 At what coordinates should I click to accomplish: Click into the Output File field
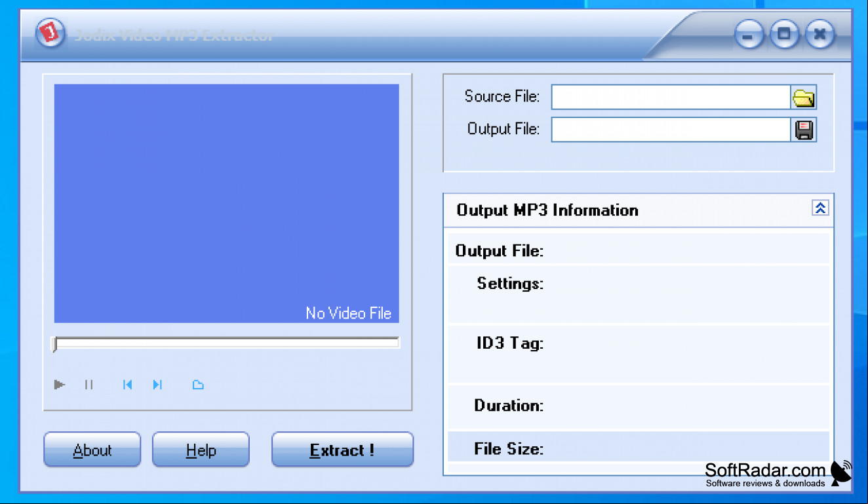(671, 130)
